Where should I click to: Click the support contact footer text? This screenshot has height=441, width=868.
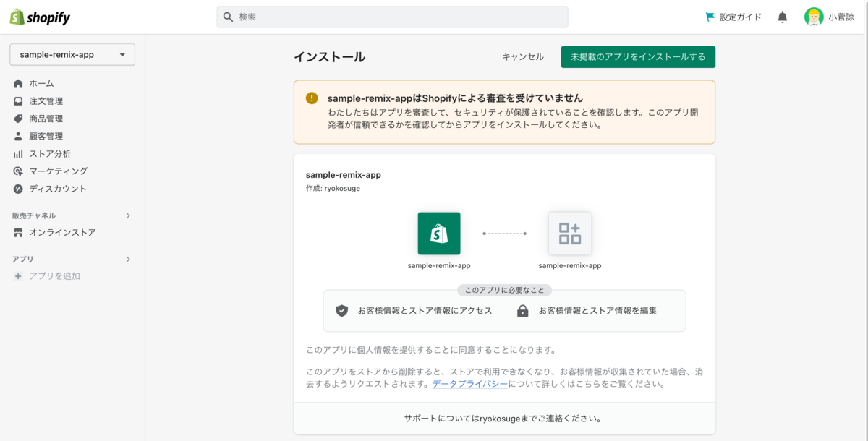[503, 419]
